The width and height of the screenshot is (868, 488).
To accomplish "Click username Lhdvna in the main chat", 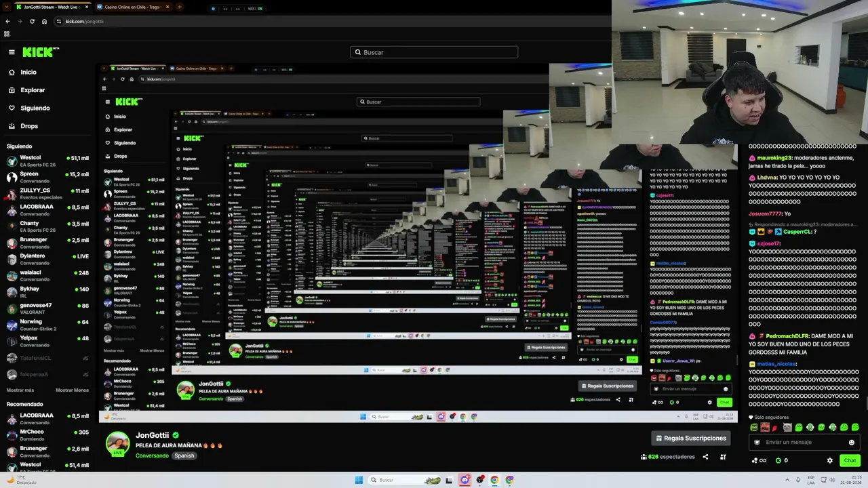I will coord(766,178).
